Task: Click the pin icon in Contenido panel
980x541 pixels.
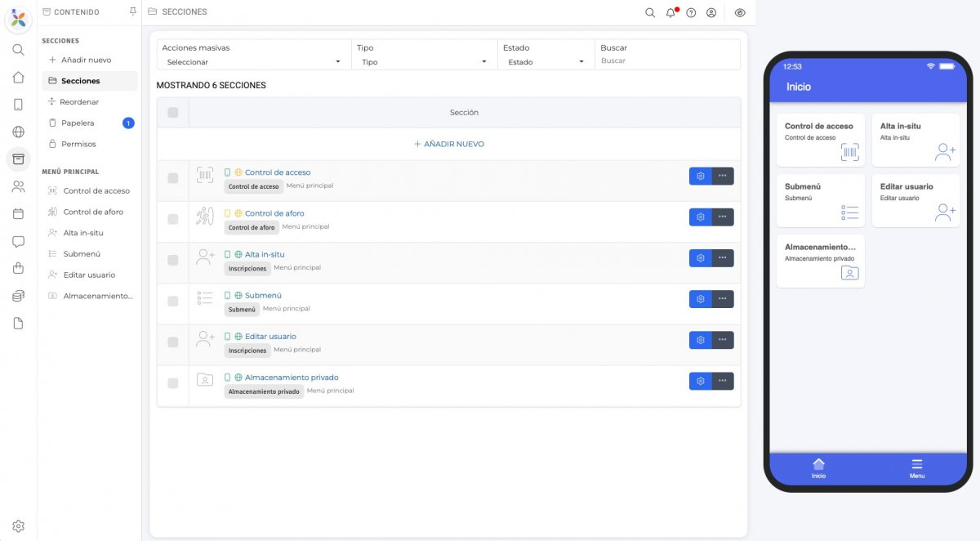Action: pos(133,11)
